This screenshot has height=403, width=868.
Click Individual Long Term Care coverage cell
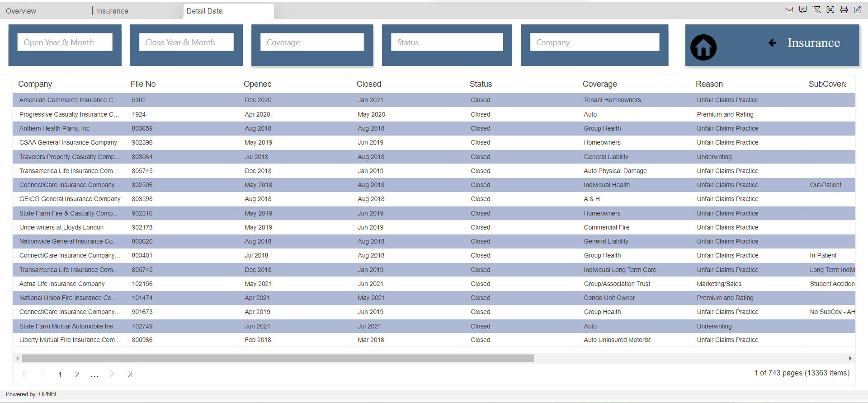620,270
